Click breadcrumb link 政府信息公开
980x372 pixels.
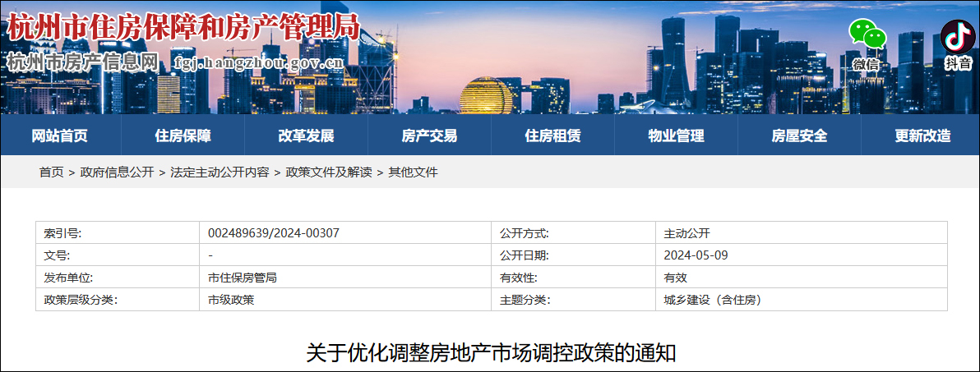coord(117,172)
